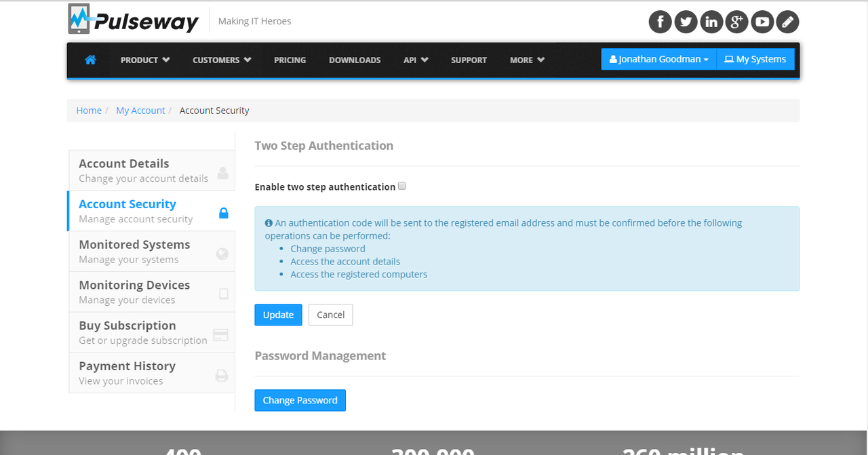868x455 pixels.
Task: Click the Pulseway logo
Action: [134, 20]
